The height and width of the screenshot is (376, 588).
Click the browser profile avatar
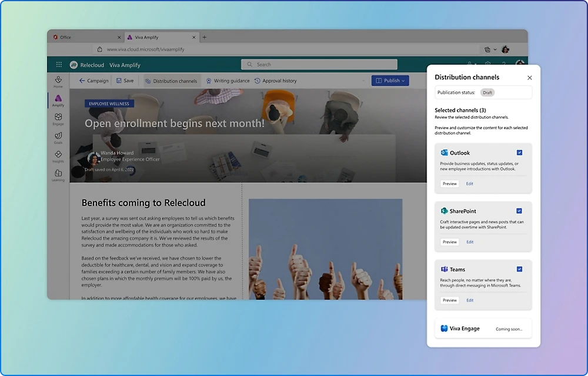[505, 49]
